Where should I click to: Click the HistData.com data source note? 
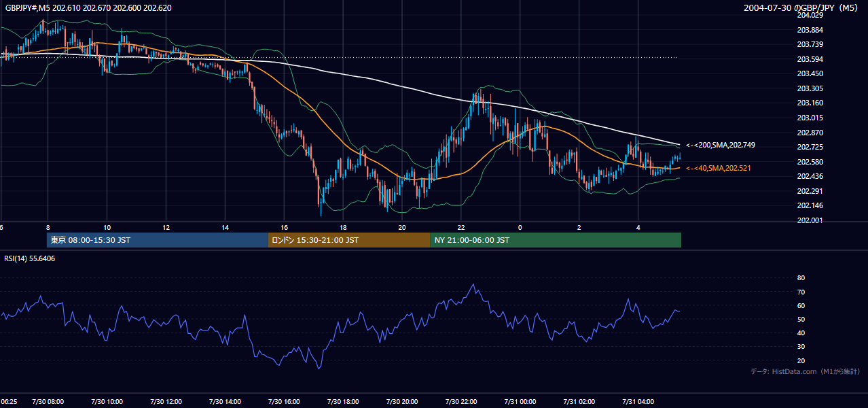tap(806, 371)
